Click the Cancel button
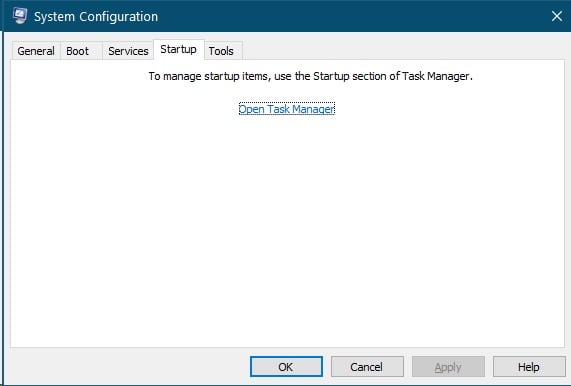Viewport: 571px width, 386px height. point(367,367)
